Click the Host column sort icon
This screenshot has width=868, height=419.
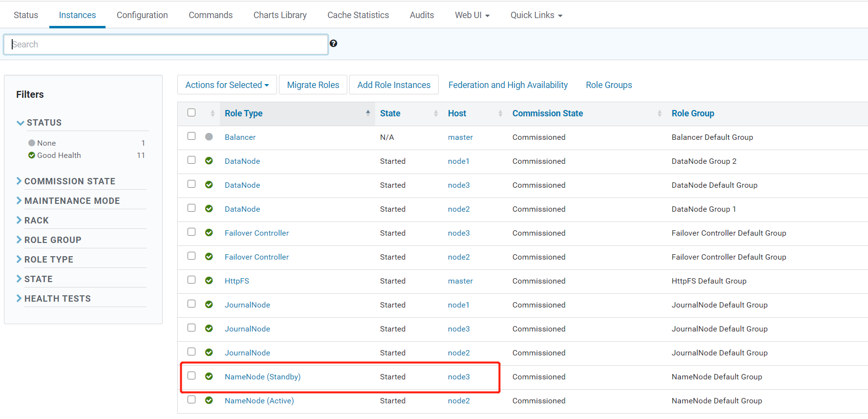(x=500, y=113)
